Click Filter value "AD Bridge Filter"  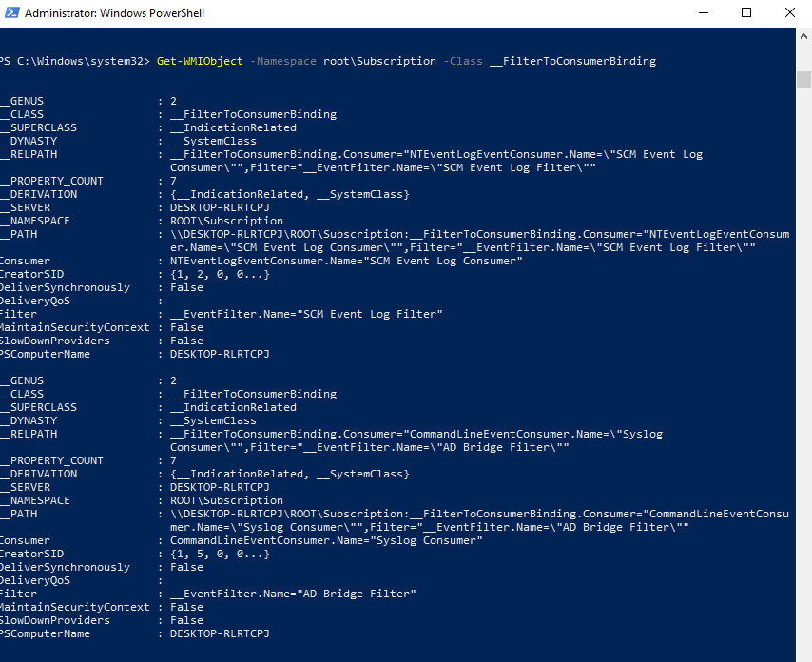[293, 594]
